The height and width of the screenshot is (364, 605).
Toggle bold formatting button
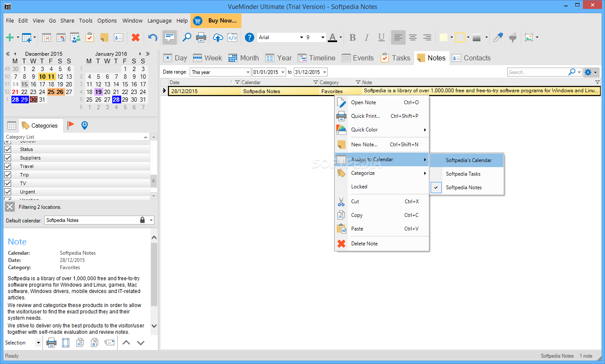point(352,37)
